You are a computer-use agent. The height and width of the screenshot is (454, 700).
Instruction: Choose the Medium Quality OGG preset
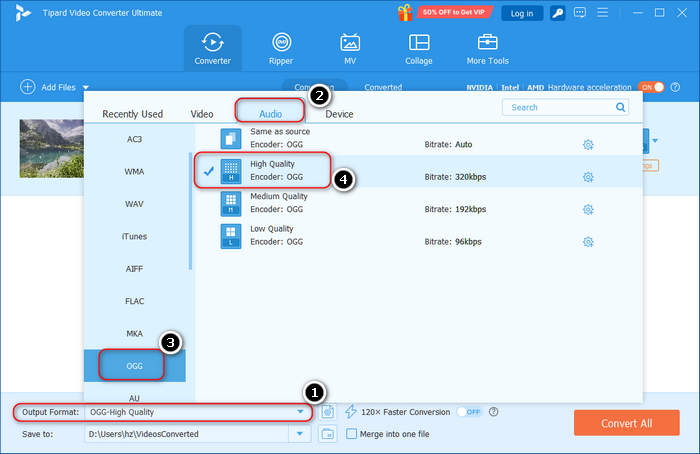tap(419, 204)
